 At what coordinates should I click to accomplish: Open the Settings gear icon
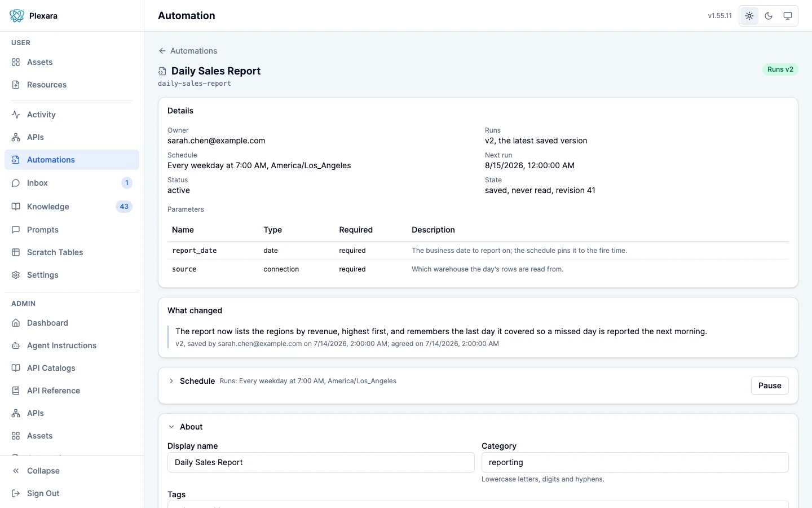[16, 275]
